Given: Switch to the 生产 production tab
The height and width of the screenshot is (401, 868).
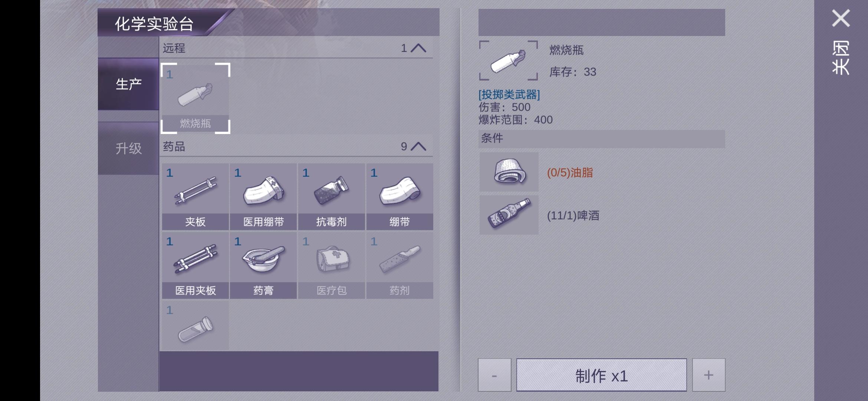Looking at the screenshot, I should tap(128, 84).
